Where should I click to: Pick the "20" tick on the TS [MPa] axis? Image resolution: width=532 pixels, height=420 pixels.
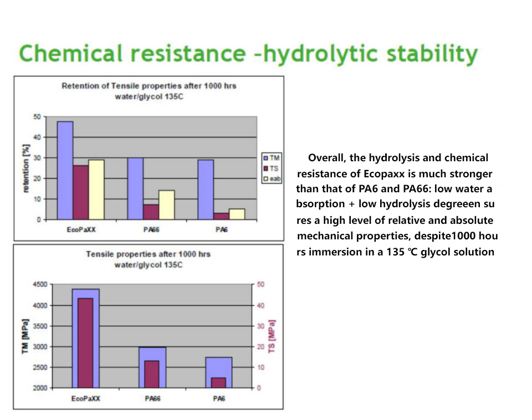point(260,347)
